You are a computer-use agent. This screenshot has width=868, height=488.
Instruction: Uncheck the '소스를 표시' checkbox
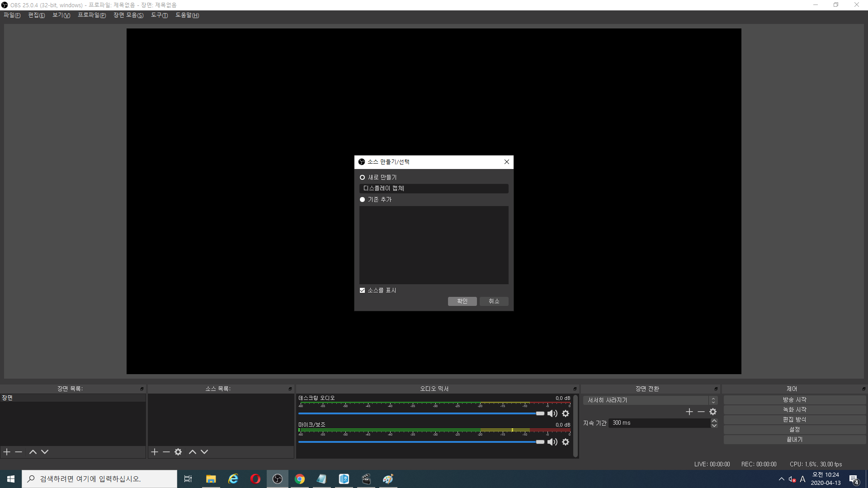pyautogui.click(x=362, y=291)
